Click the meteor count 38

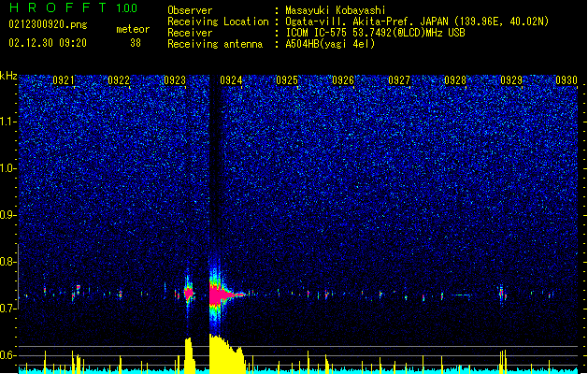pyautogui.click(x=136, y=43)
